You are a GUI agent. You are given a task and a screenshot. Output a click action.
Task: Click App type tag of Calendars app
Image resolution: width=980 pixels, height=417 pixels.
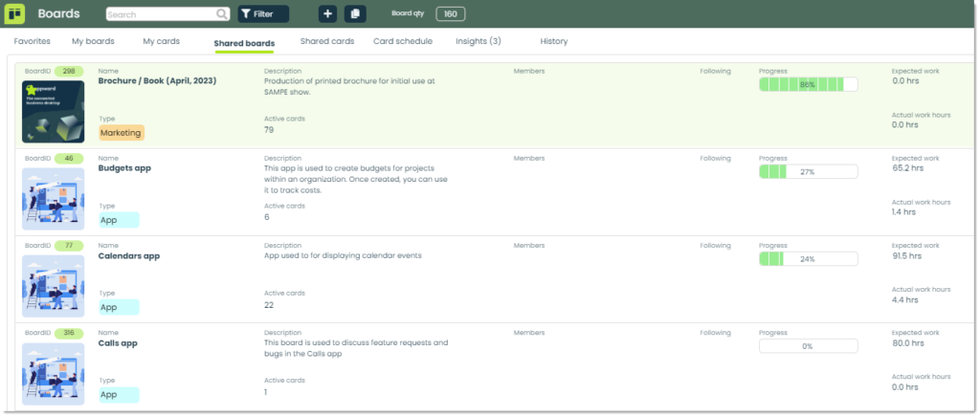tap(119, 307)
